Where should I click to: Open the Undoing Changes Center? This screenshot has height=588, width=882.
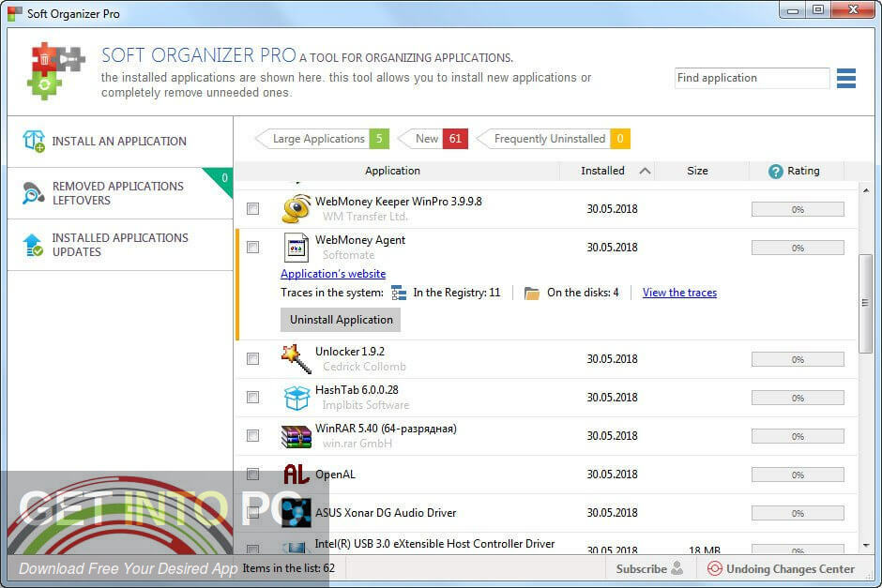tap(781, 569)
